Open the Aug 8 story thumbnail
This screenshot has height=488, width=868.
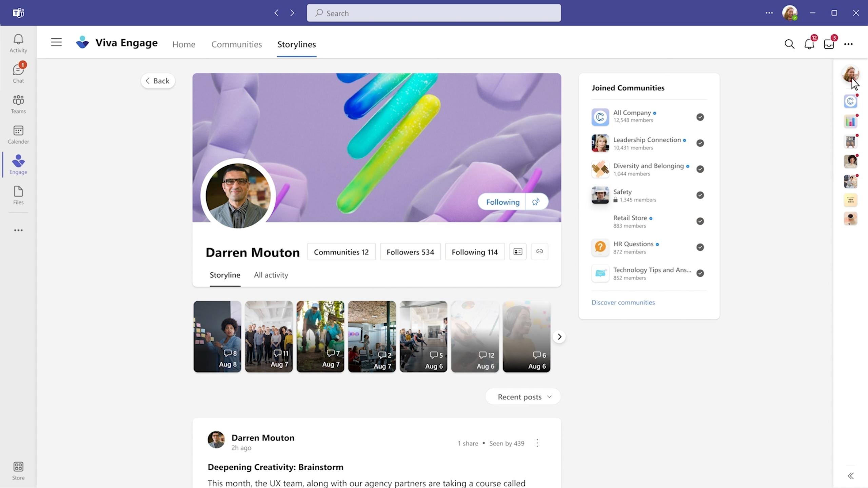coord(217,337)
